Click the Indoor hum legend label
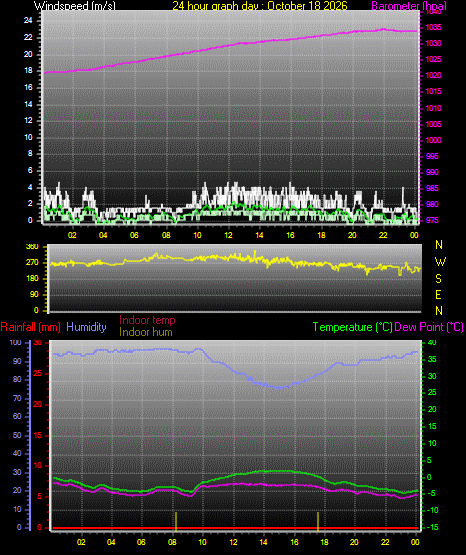Screen dimensions: 466x555 (x=146, y=332)
